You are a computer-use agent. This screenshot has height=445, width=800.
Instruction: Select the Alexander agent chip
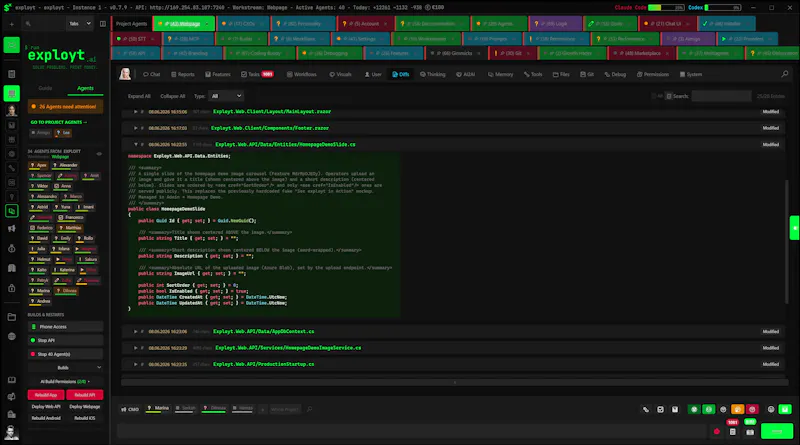click(x=65, y=165)
